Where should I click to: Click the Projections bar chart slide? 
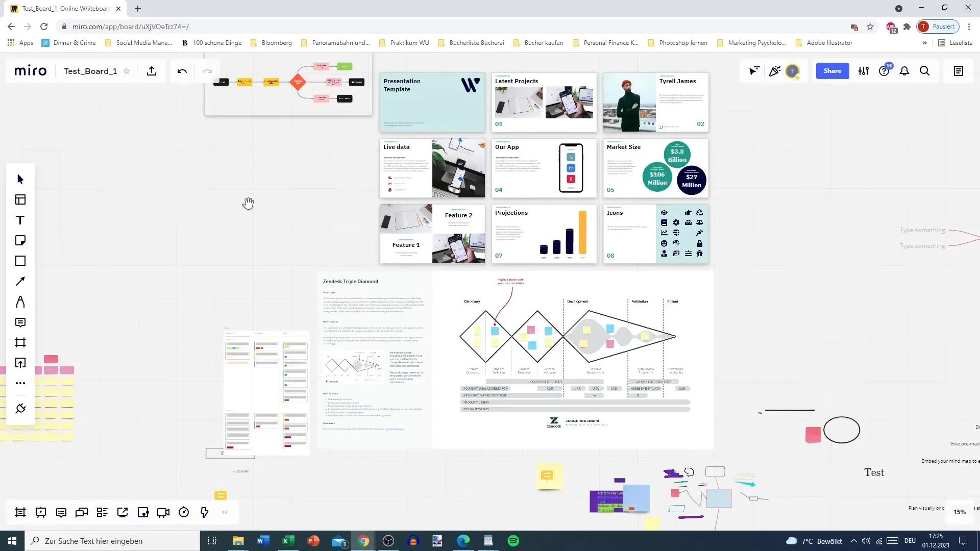tap(544, 234)
